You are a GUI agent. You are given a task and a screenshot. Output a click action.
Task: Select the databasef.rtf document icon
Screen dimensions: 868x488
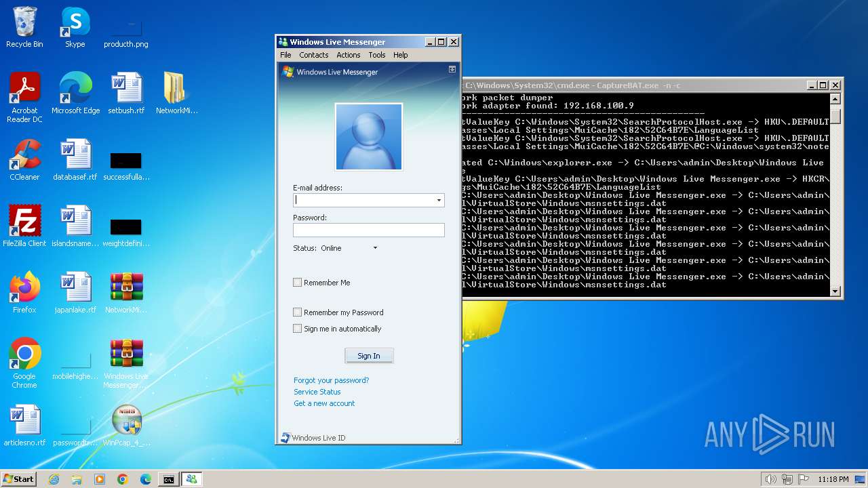[x=75, y=159]
